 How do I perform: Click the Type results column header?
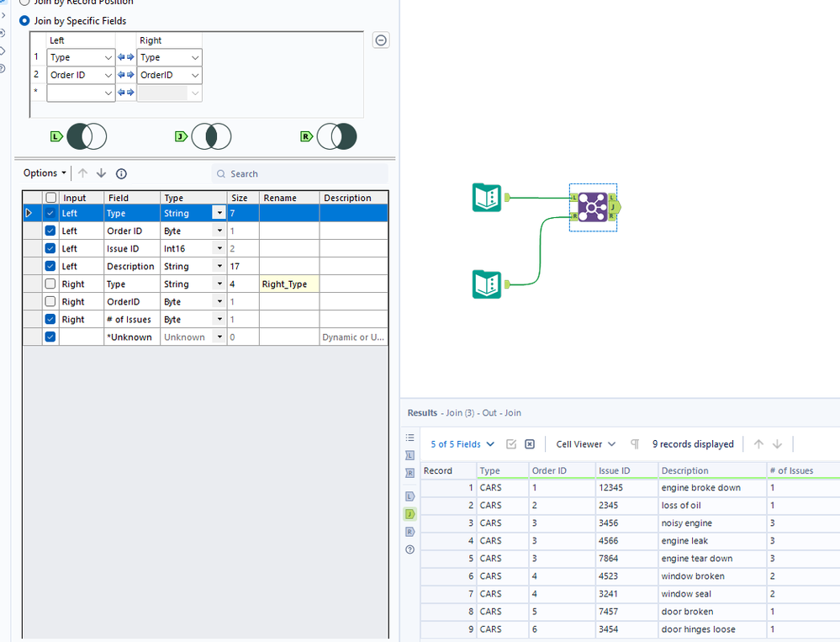pos(503,470)
